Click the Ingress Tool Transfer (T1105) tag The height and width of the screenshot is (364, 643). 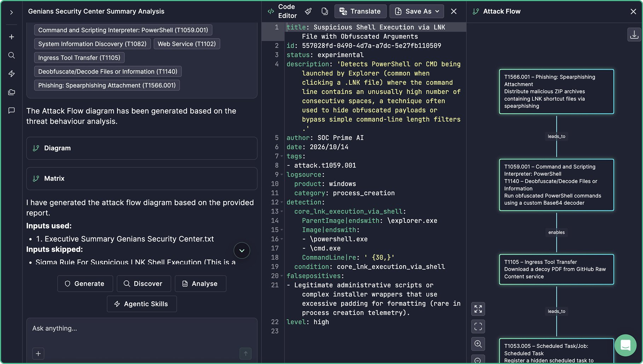[x=79, y=58]
